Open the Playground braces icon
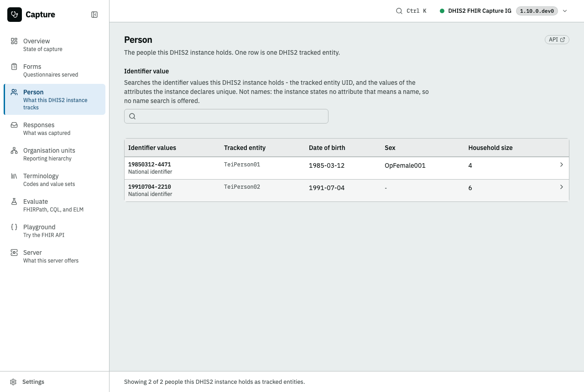The image size is (584, 392). click(x=14, y=227)
